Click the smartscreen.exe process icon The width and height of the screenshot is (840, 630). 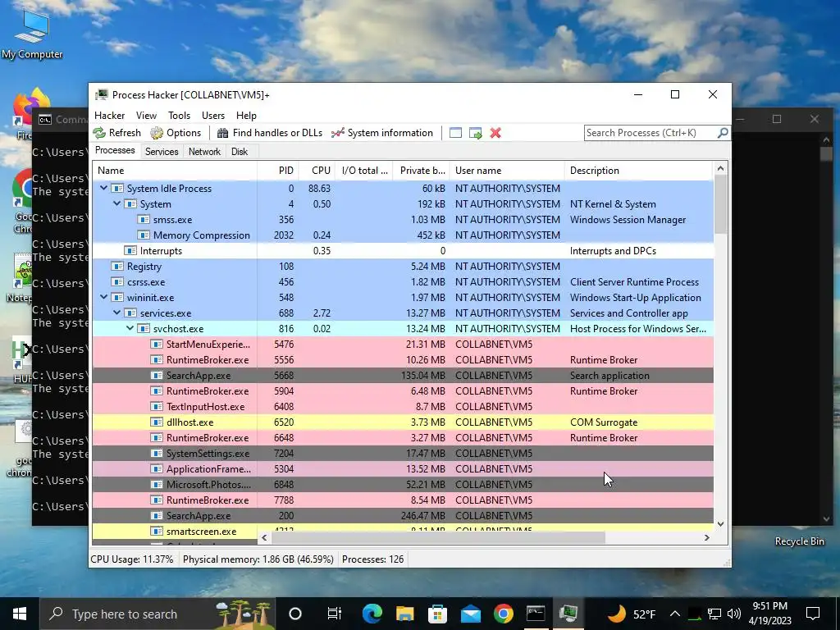point(157,532)
